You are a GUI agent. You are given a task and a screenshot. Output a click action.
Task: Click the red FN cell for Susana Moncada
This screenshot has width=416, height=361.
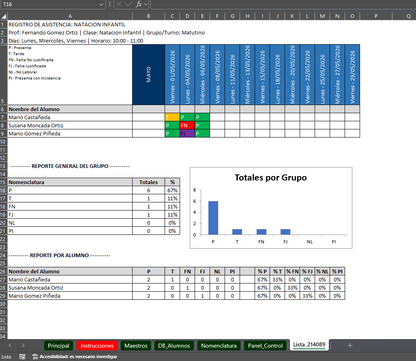(187, 125)
